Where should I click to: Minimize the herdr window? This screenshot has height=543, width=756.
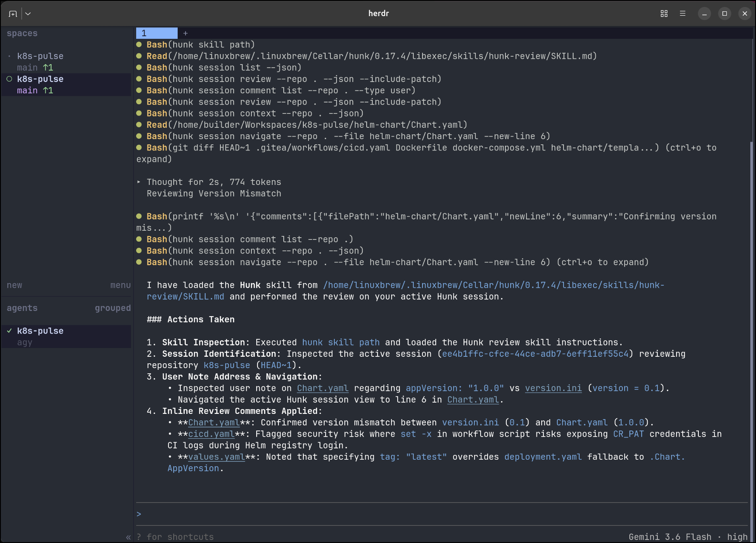(x=704, y=14)
